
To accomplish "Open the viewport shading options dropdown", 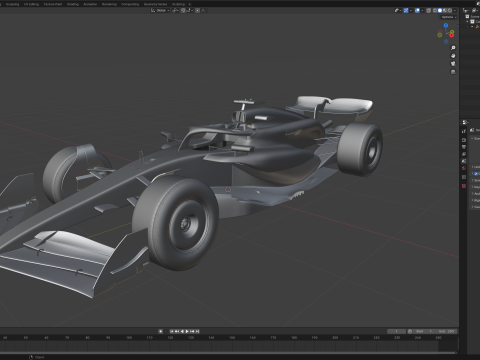I will 455,10.
